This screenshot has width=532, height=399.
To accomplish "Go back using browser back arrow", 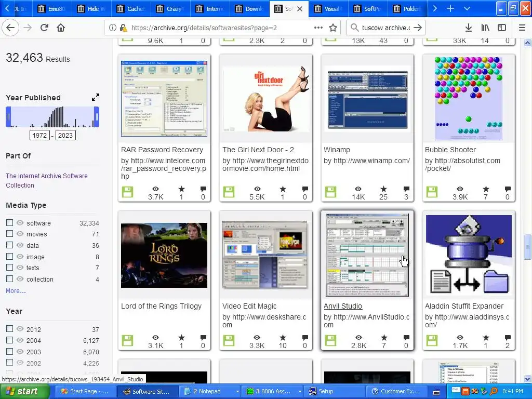I will point(10,28).
